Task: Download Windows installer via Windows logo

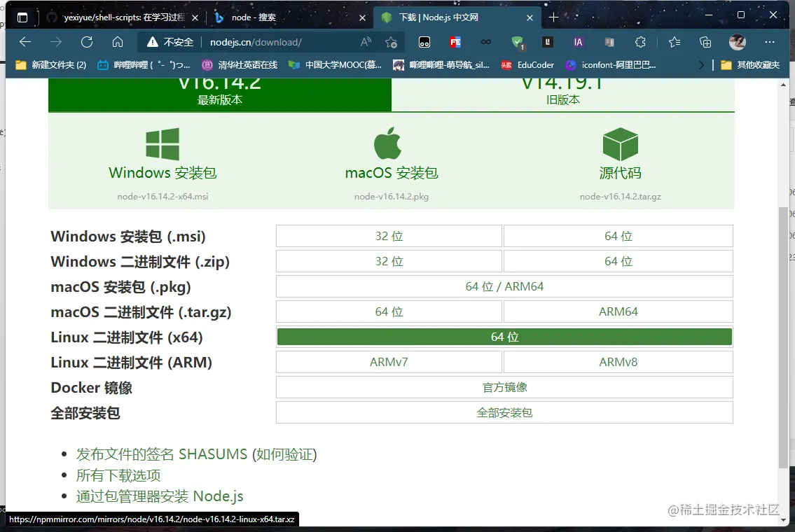Action: coord(163,144)
